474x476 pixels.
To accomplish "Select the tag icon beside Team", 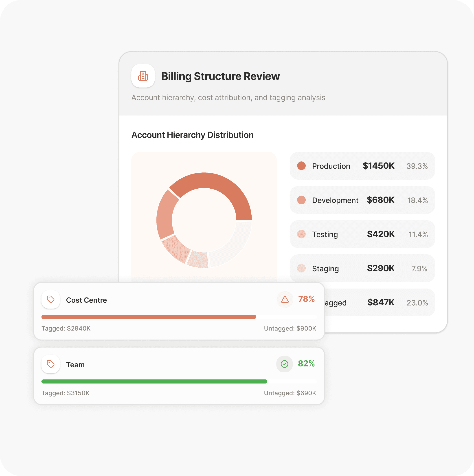I will [x=50, y=364].
